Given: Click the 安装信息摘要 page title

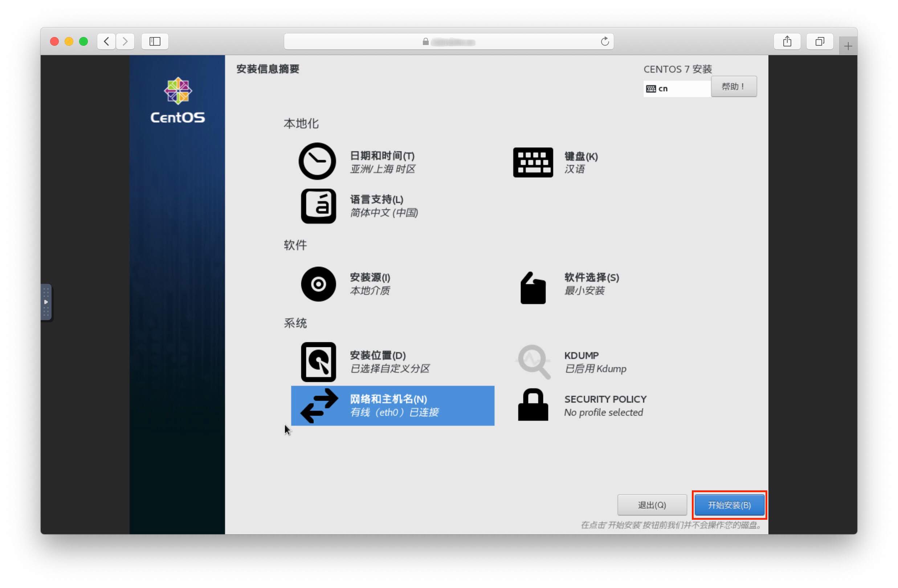Looking at the screenshot, I should pyautogui.click(x=268, y=69).
